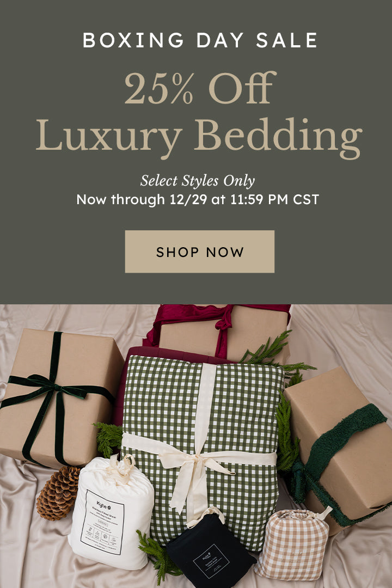
Task: Click the SHOP NOW button
Action: pos(200,252)
